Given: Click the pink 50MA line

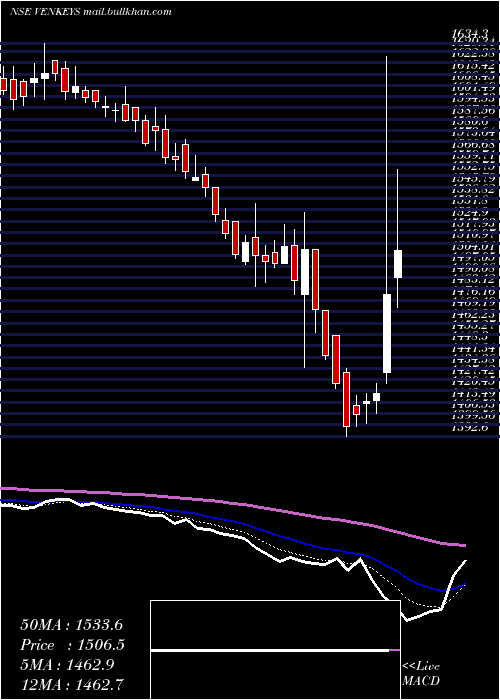Looking at the screenshot, I should 232,503.
